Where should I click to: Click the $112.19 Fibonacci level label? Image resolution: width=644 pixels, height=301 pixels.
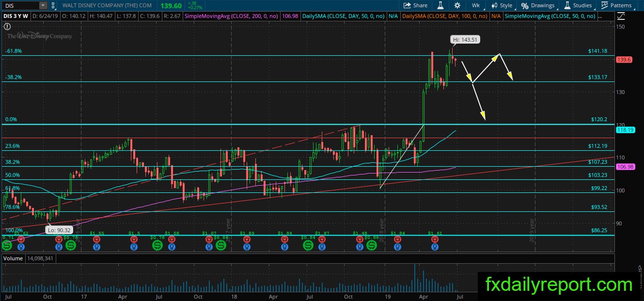tap(597, 146)
